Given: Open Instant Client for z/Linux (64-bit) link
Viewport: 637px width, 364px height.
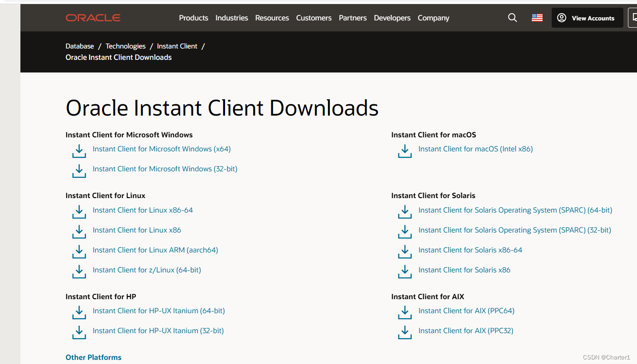Looking at the screenshot, I should [147, 270].
